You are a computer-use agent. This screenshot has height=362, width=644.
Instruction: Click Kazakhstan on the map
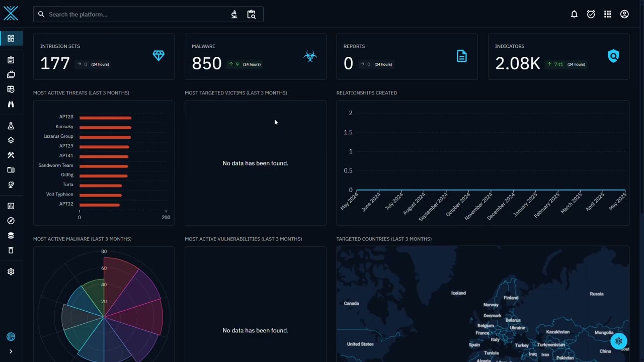(557, 332)
